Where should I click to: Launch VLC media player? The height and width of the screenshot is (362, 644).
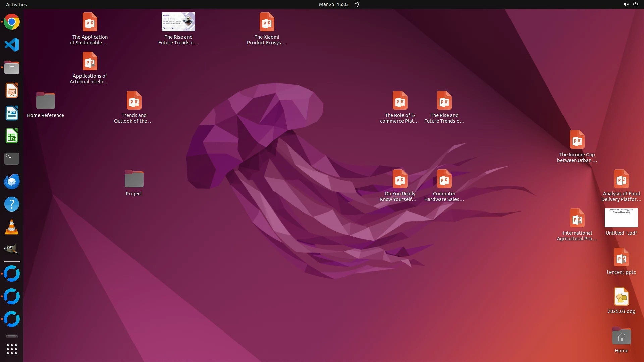pyautogui.click(x=12, y=227)
